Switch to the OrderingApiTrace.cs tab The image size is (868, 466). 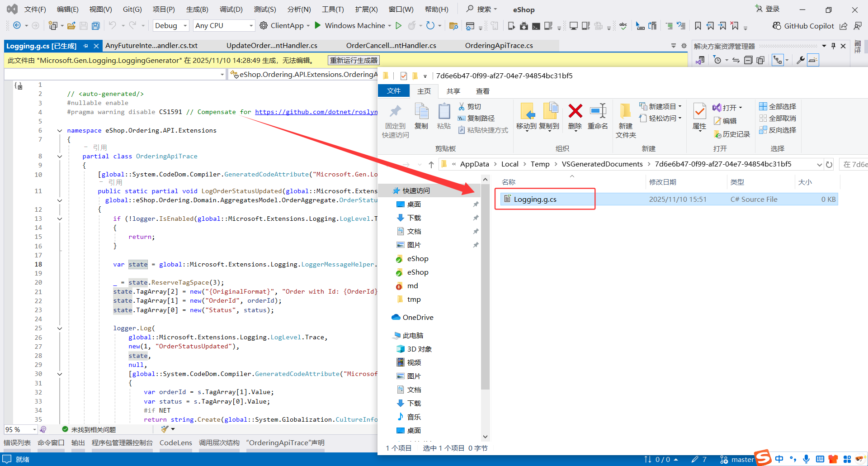499,46
